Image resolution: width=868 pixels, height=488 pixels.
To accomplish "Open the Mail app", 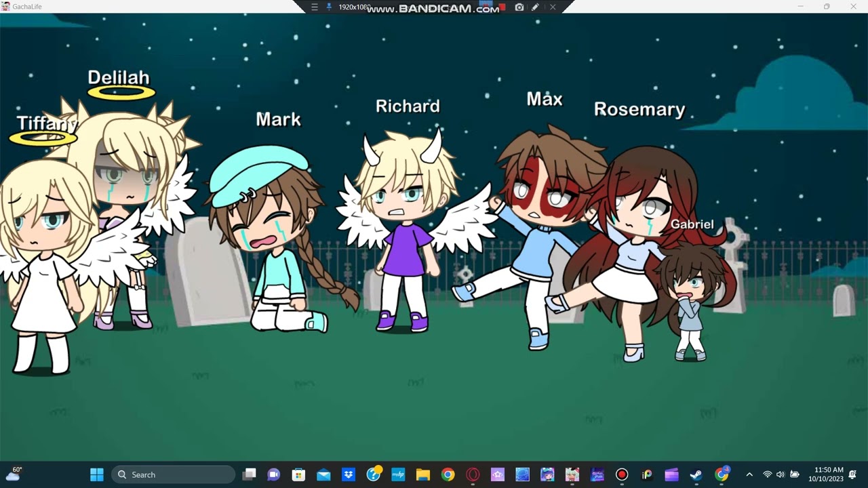I will coord(323,474).
